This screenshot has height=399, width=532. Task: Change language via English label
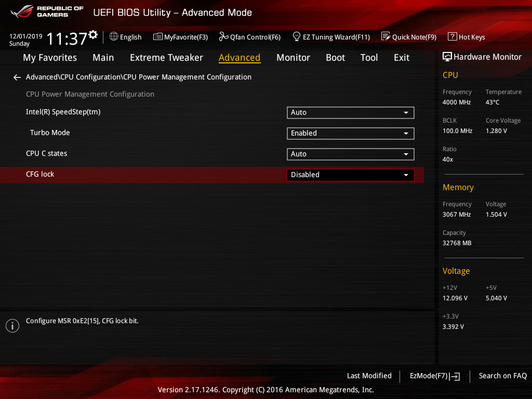(x=130, y=37)
